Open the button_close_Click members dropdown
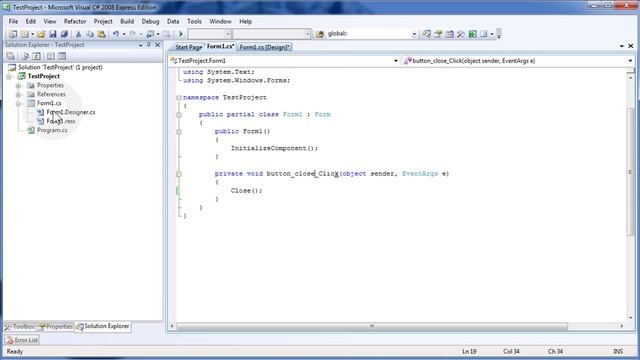The width and height of the screenshot is (640, 360). (x=630, y=61)
